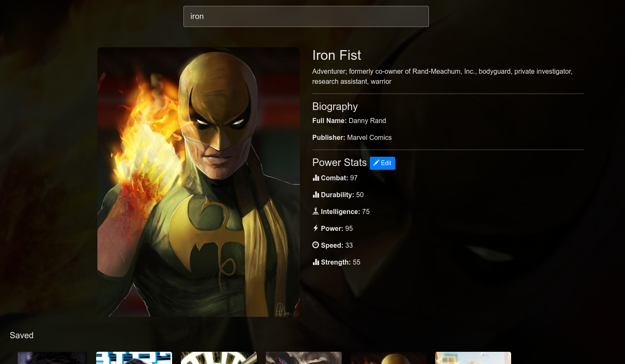The height and width of the screenshot is (364, 625).
Task: Select the sixth saved hero thumbnail
Action: [x=473, y=358]
